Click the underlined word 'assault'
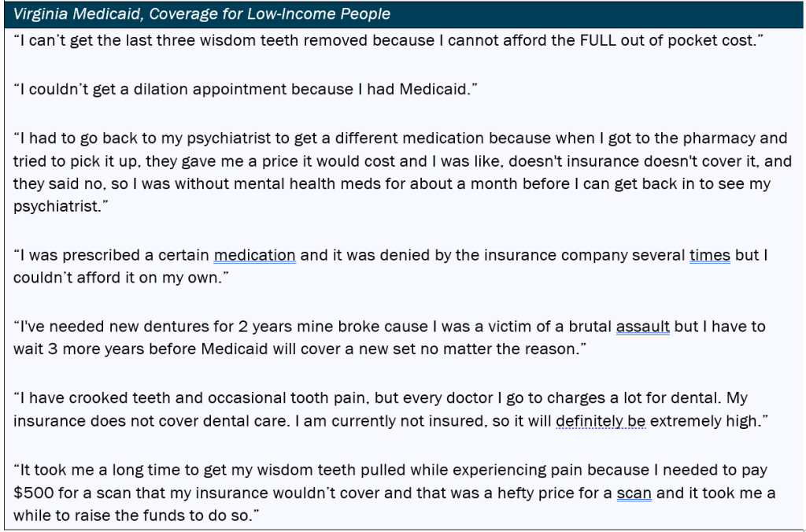The image size is (806, 532). 642,327
